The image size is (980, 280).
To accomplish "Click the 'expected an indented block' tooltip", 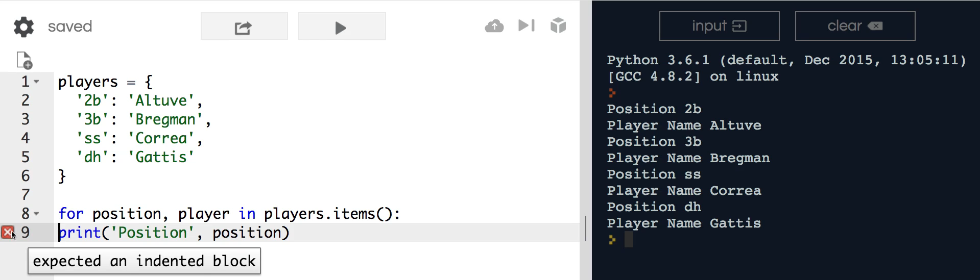I will point(144,261).
